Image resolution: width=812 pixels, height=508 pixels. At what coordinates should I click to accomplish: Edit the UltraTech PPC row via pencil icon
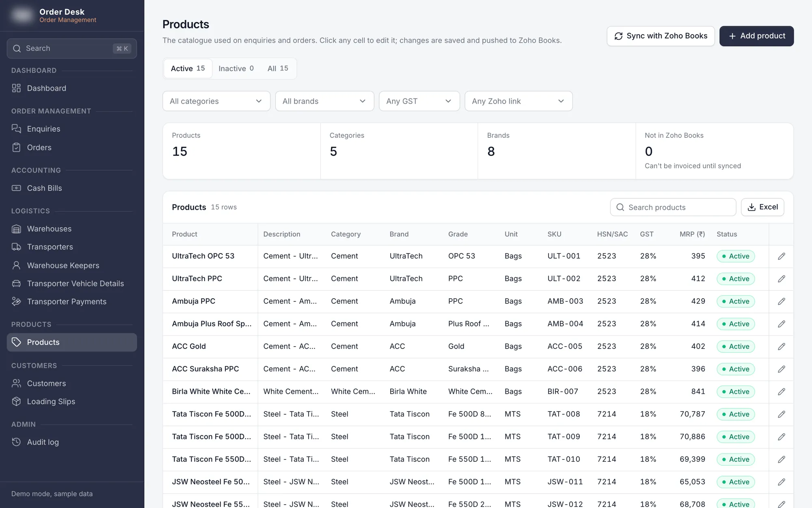point(781,279)
